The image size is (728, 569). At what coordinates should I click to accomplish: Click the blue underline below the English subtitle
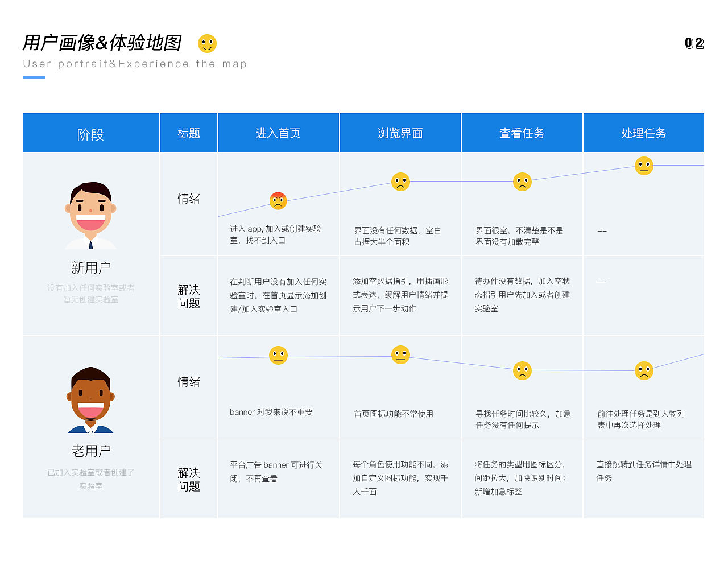[x=34, y=79]
